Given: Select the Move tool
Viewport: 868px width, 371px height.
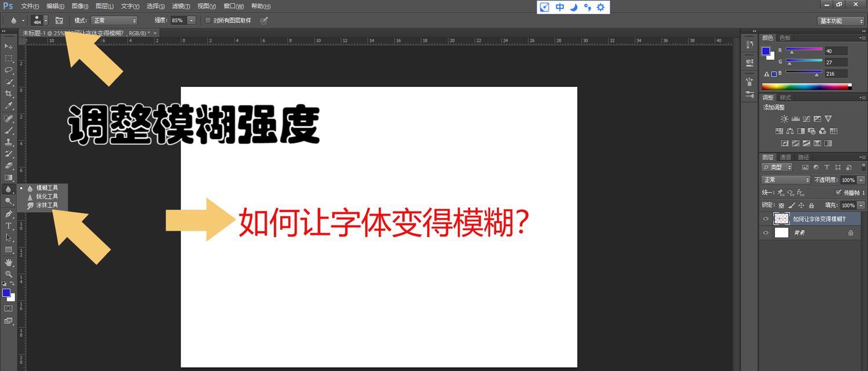Looking at the screenshot, I should [9, 46].
